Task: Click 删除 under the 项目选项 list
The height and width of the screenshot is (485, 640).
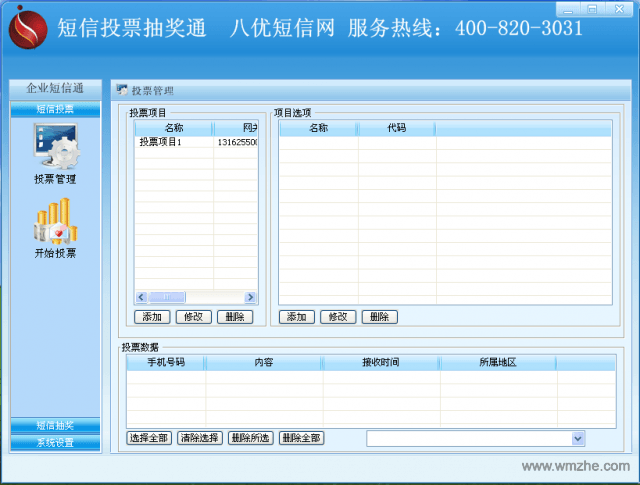Action: [x=379, y=317]
